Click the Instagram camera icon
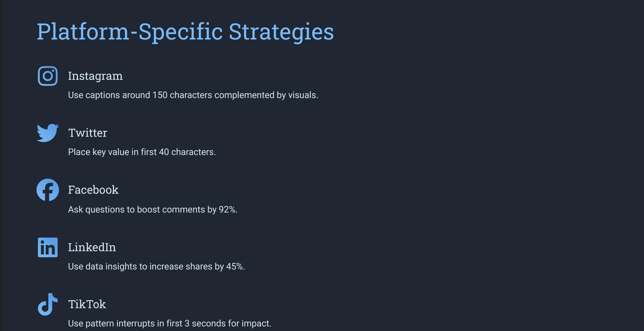Image resolution: width=644 pixels, height=331 pixels. coord(48,76)
